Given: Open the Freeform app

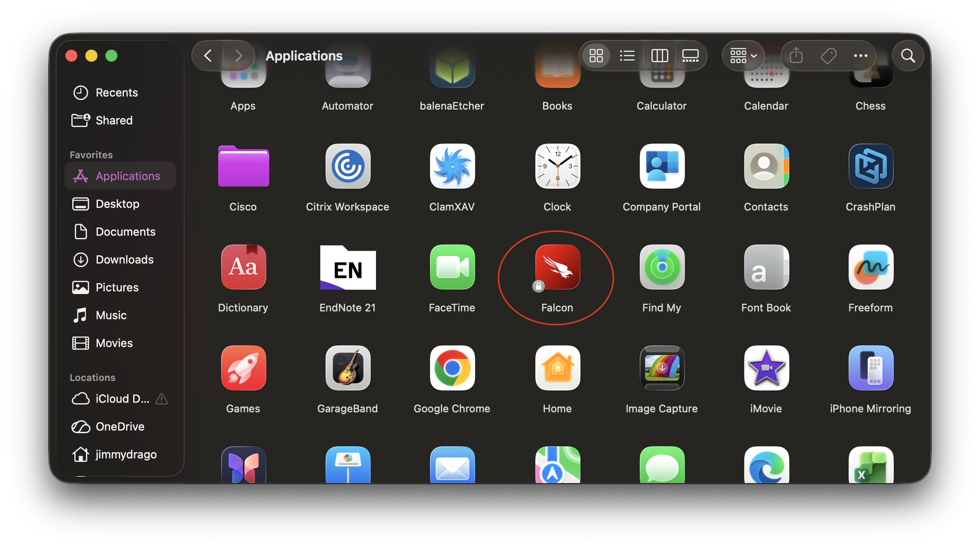Looking at the screenshot, I should 871,267.
